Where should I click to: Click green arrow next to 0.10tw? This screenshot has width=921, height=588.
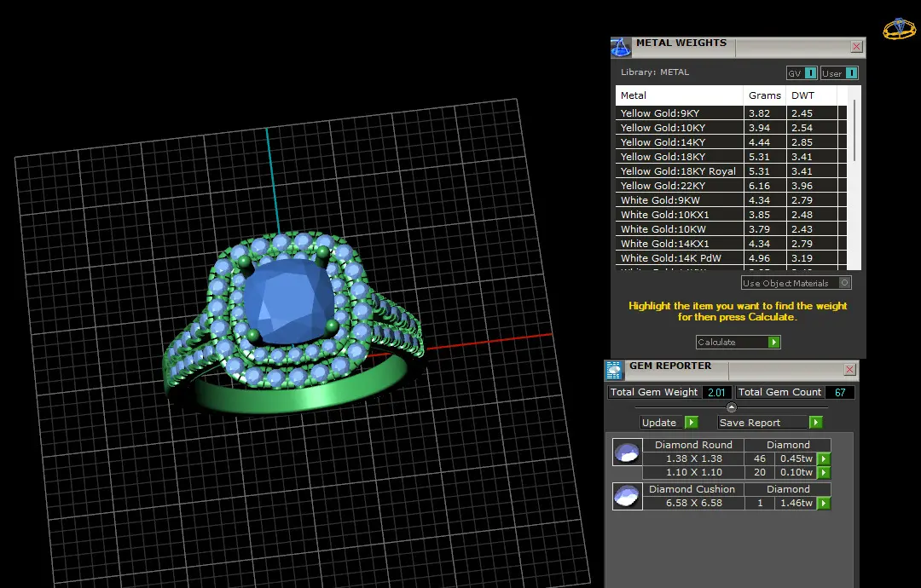(824, 472)
